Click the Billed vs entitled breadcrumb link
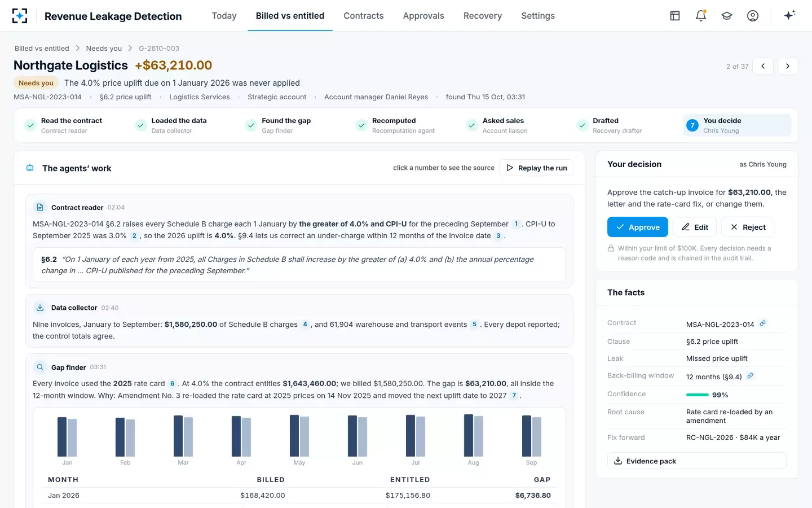812x508 pixels. (42, 49)
